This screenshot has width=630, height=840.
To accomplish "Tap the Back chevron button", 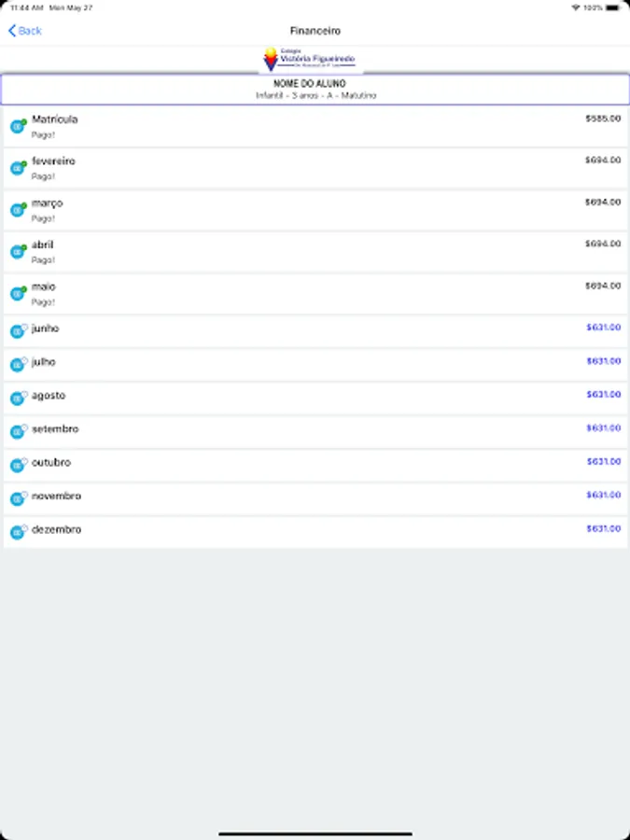I will pos(24,31).
